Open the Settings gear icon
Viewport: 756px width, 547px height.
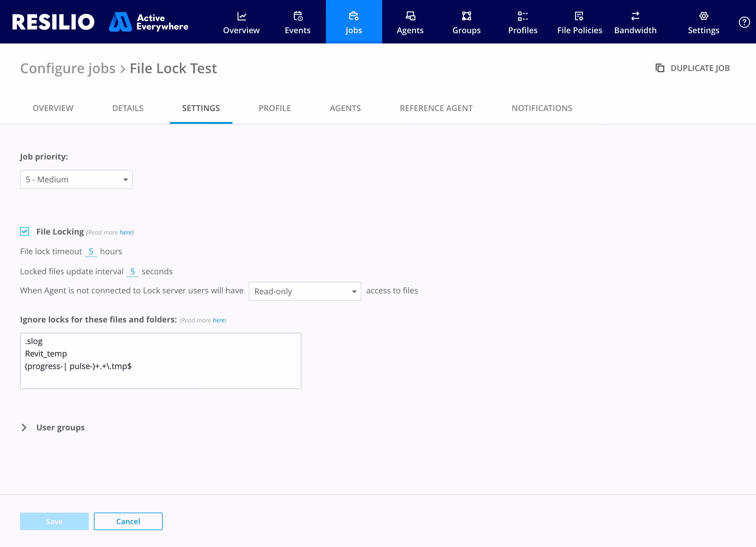coord(703,16)
